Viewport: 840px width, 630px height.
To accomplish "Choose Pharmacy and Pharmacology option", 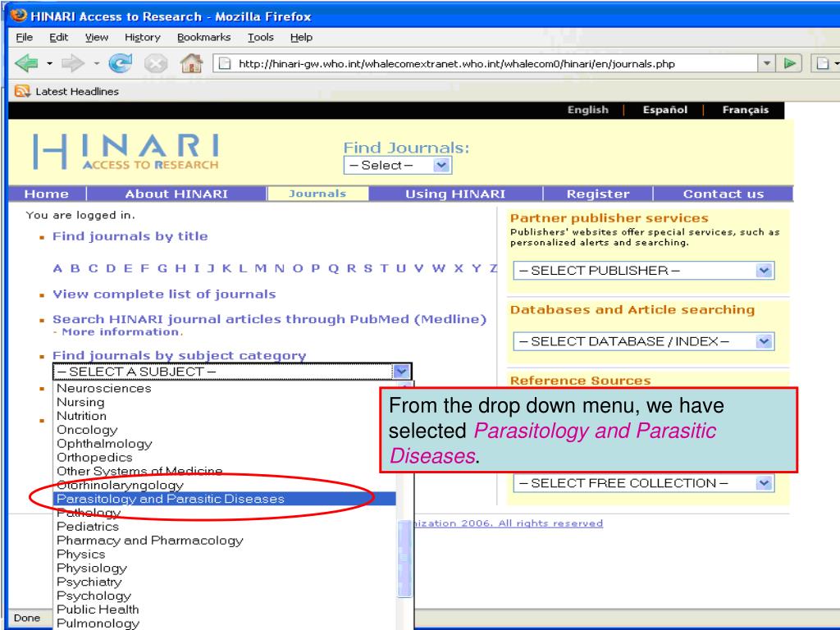I will 225,541.
